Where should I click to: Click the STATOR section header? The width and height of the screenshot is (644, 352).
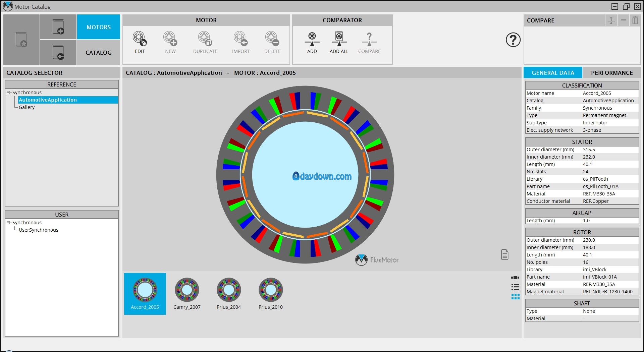[x=582, y=142]
